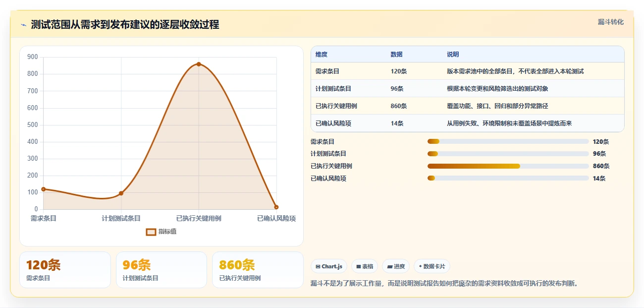Image resolution: width=644 pixels, height=308 pixels.
Task: Click the 说明 table column header
Action: [x=453, y=55]
